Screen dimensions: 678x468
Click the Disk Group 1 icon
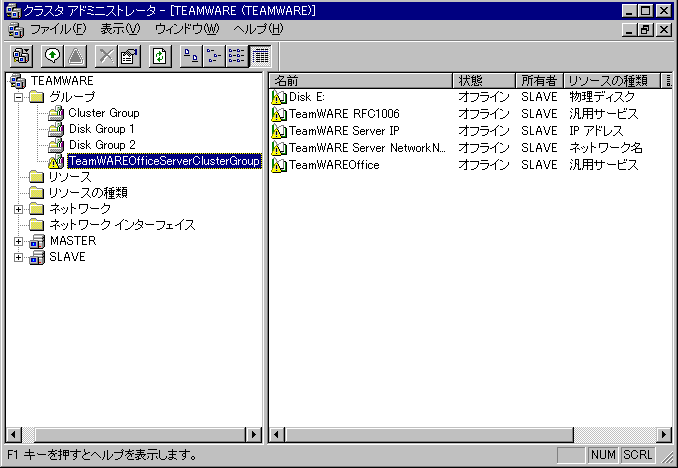pyautogui.click(x=56, y=129)
